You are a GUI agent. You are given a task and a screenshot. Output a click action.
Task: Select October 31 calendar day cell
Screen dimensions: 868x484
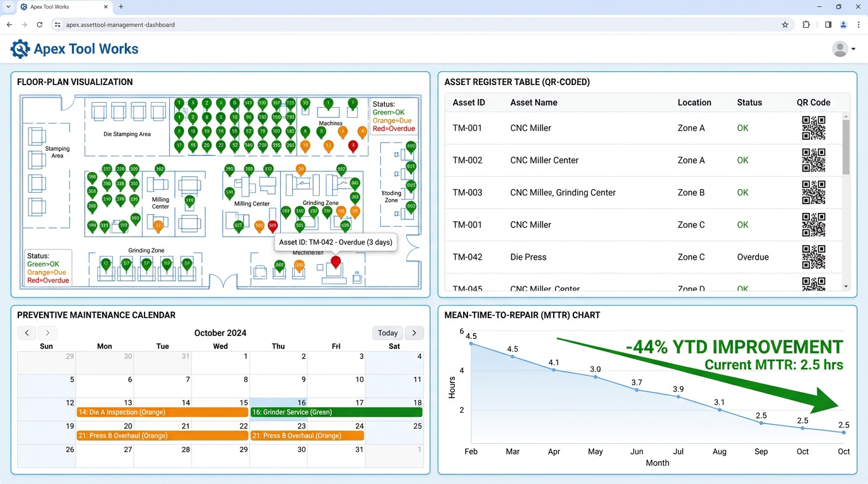(336, 456)
